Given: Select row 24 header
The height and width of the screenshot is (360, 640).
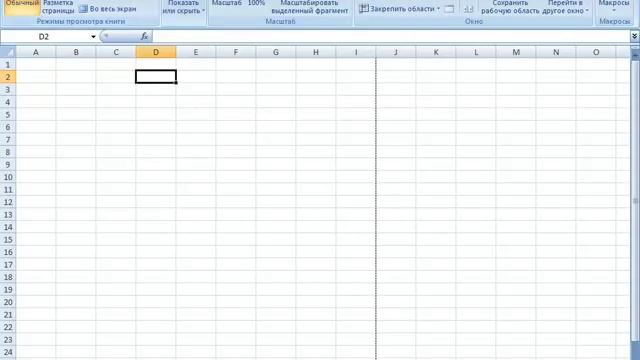Looking at the screenshot, I should (8, 352).
